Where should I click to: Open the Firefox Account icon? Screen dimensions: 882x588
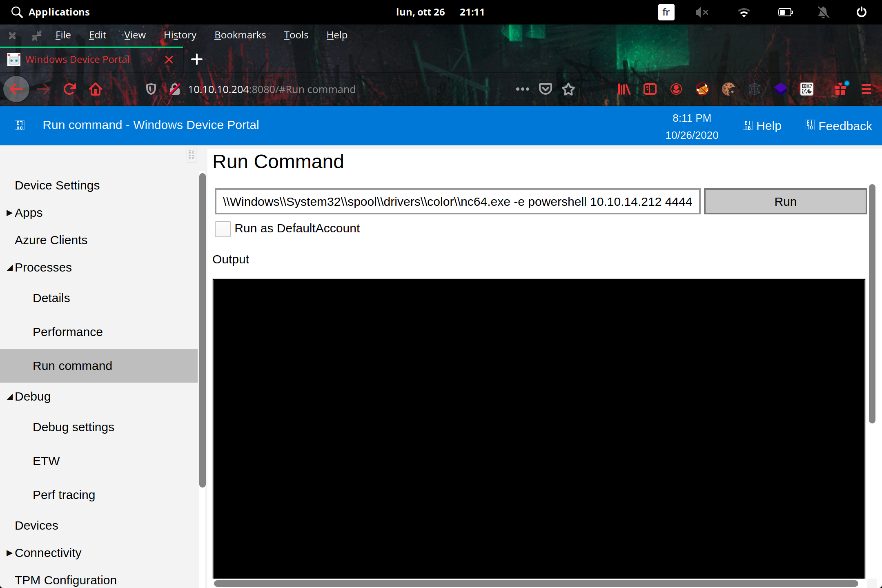(x=676, y=89)
